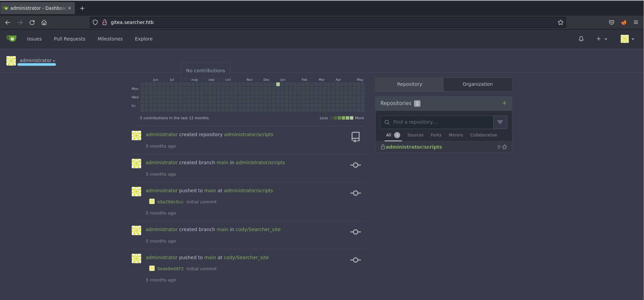The width and height of the screenshot is (644, 300).
Task: Open administrator/scripts link in created repository entry
Action: click(x=249, y=134)
